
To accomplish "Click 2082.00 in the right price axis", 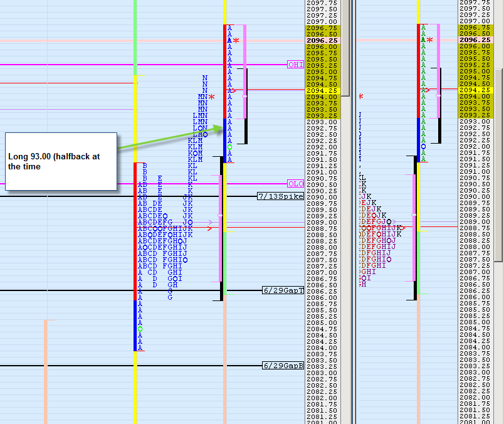I will [x=475, y=397].
